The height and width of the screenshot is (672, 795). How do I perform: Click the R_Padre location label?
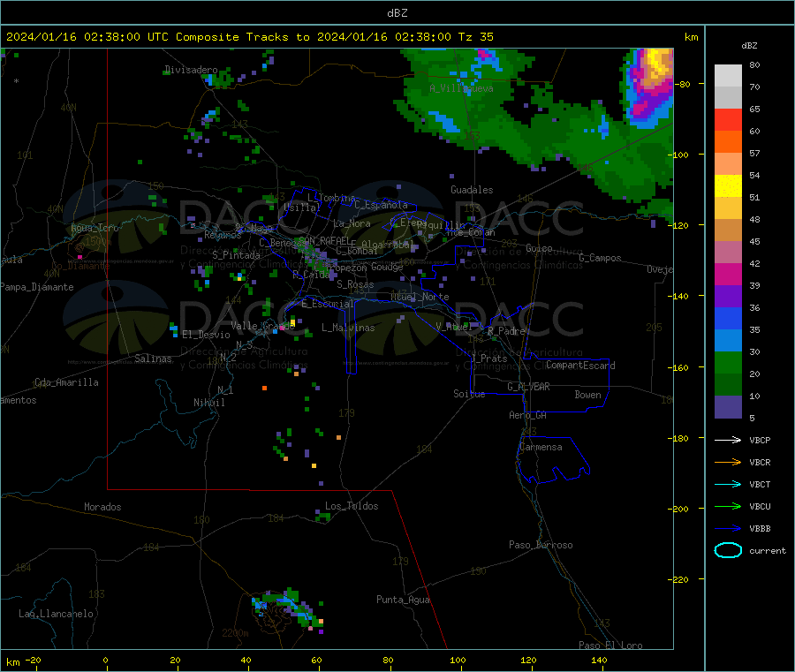(506, 331)
